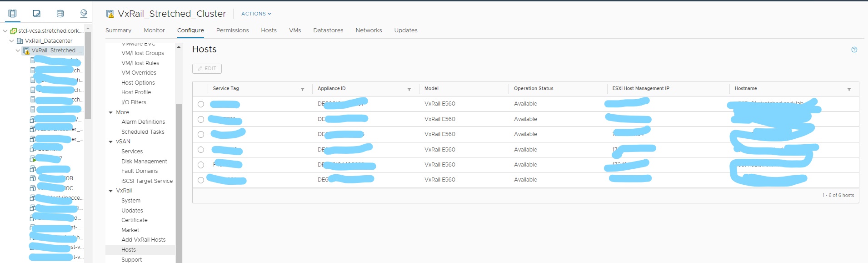Open Hosts and Clusters inventory view icon
868x263 pixels.
point(12,14)
